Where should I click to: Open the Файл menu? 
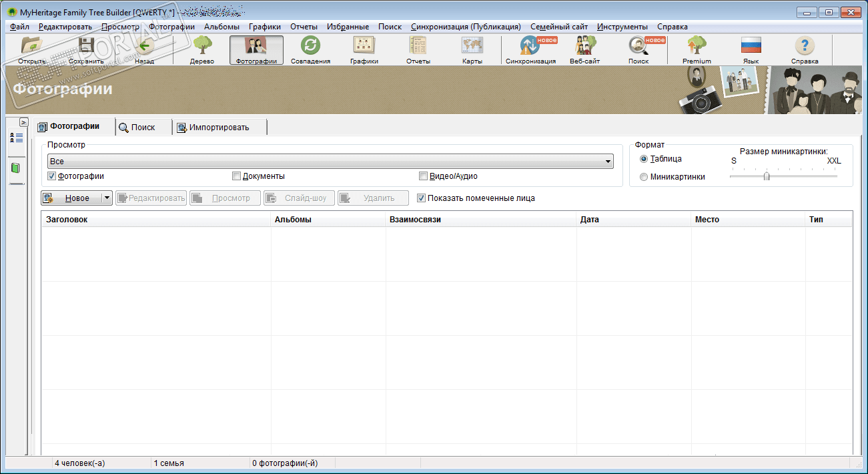[19, 27]
